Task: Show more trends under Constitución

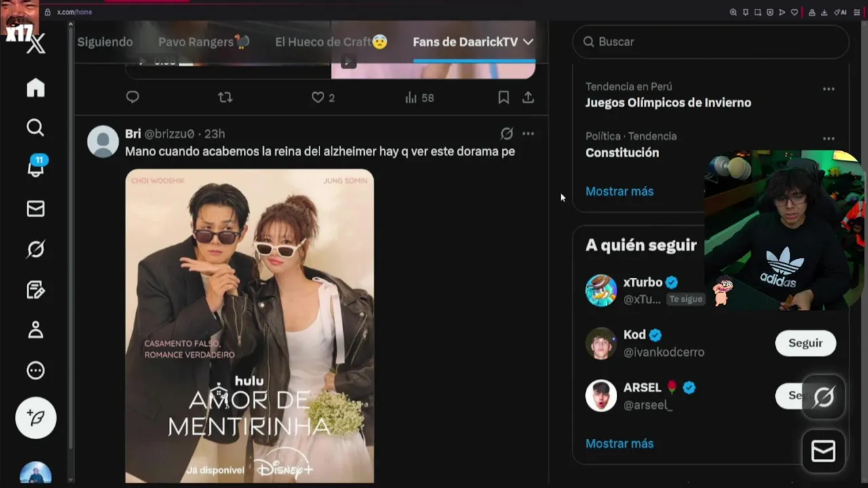Action: click(619, 191)
